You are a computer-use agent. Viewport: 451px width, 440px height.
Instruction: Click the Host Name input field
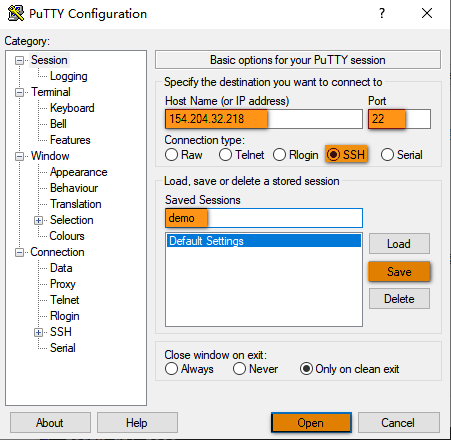264,119
